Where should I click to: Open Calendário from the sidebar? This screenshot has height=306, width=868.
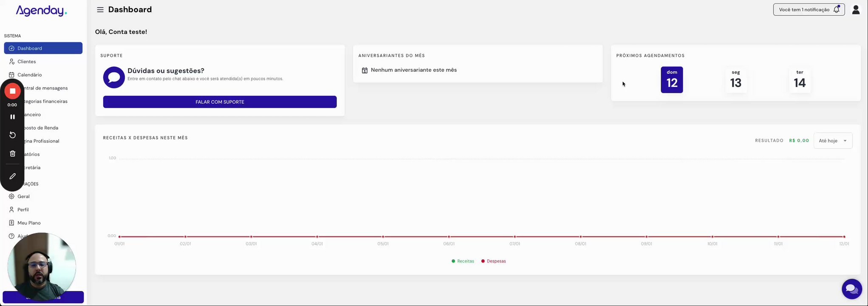[x=29, y=75]
